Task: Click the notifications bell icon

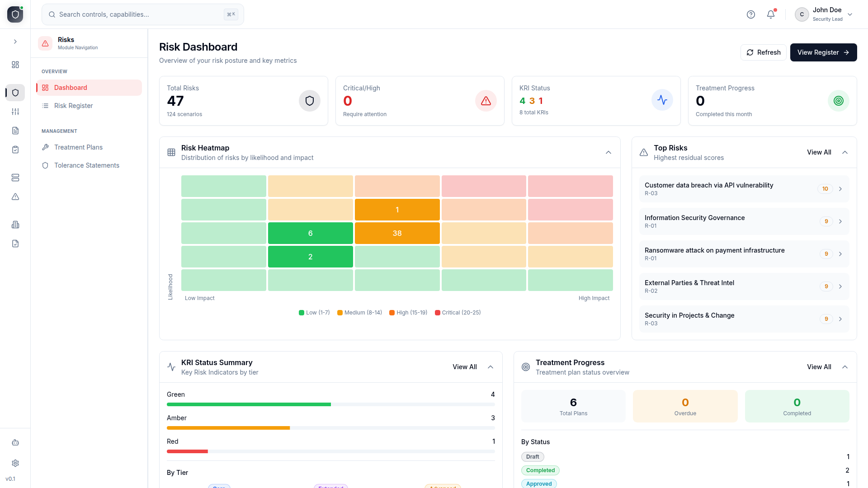Action: (x=771, y=14)
